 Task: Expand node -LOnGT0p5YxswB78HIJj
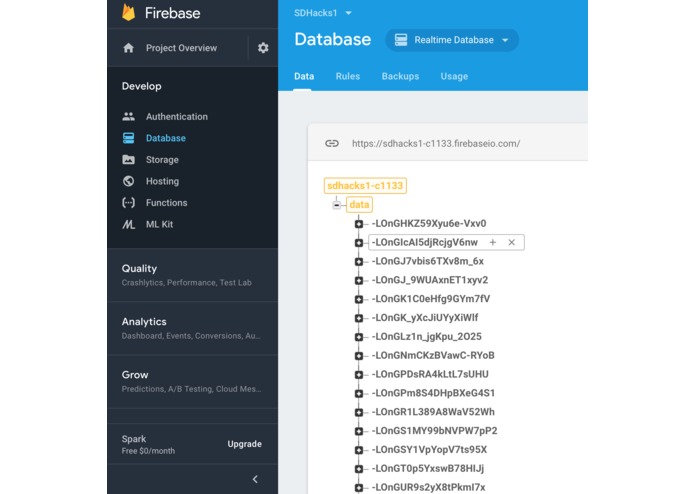coord(359,468)
